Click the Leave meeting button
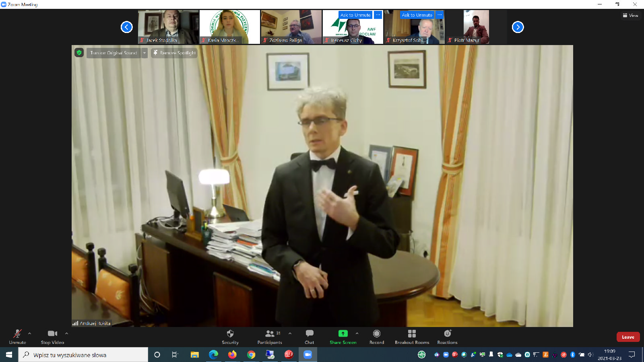The height and width of the screenshot is (362, 644). (x=628, y=337)
